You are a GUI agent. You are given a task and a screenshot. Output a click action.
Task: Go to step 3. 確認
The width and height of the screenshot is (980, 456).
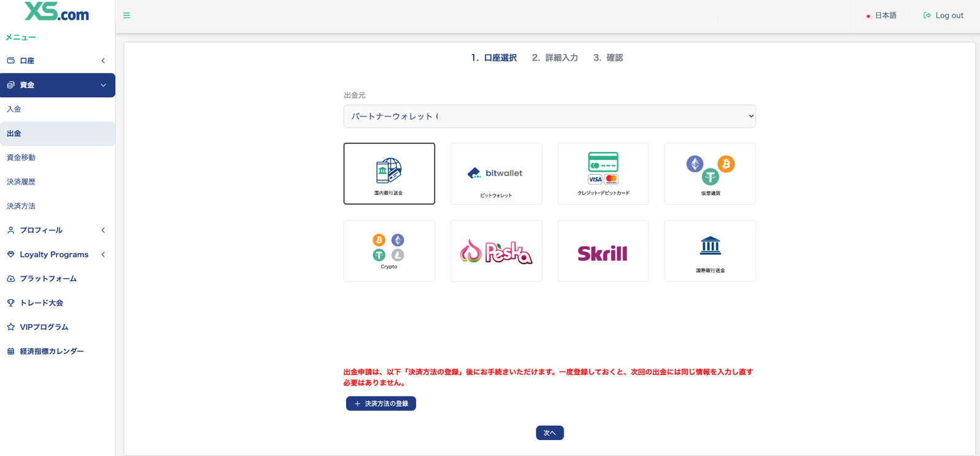(608, 58)
